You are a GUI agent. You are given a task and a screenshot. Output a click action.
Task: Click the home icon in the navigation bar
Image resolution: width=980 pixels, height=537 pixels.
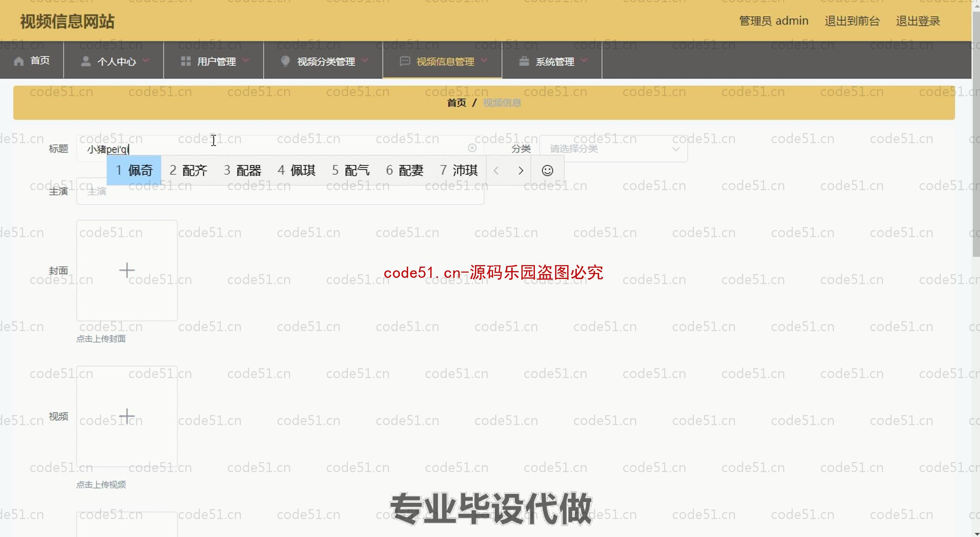pyautogui.click(x=19, y=61)
